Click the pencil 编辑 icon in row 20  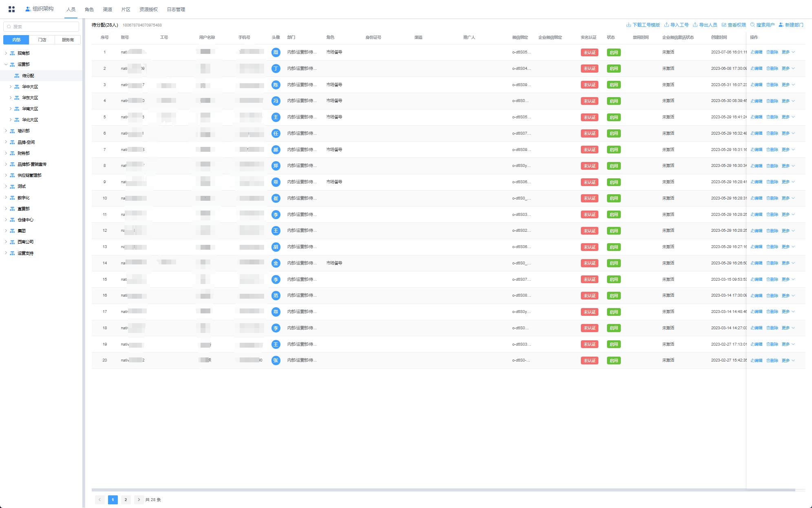click(x=752, y=360)
